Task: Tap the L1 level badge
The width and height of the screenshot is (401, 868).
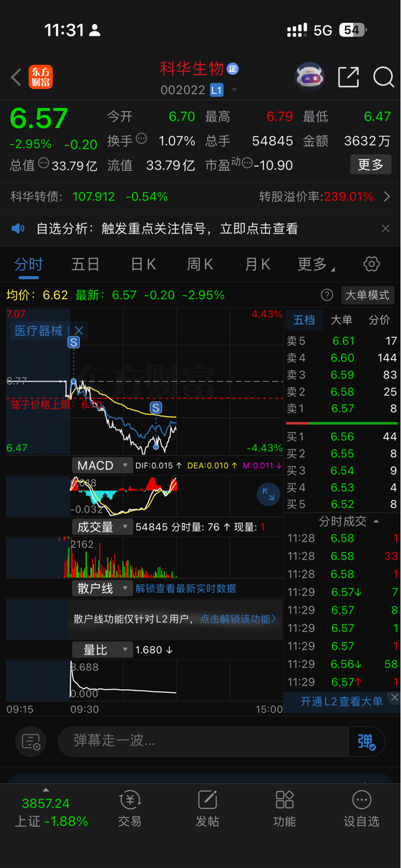Action: tap(216, 90)
